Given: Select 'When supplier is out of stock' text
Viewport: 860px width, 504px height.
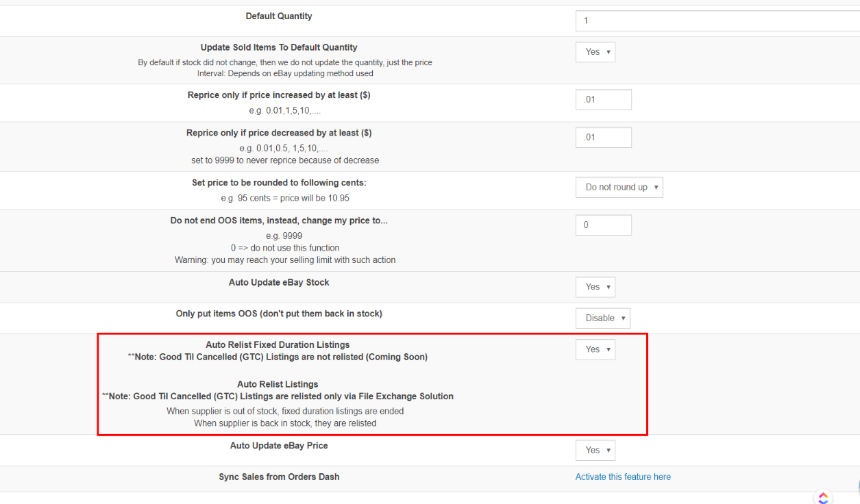Looking at the screenshot, I should pos(285,411).
